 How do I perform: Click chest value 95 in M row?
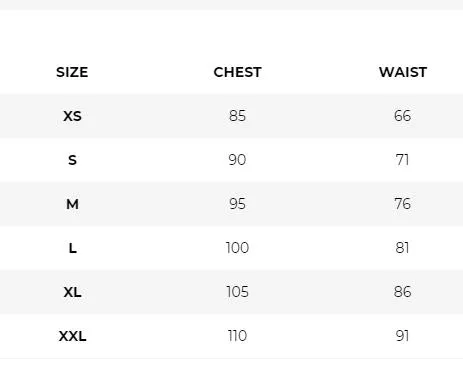[237, 204]
